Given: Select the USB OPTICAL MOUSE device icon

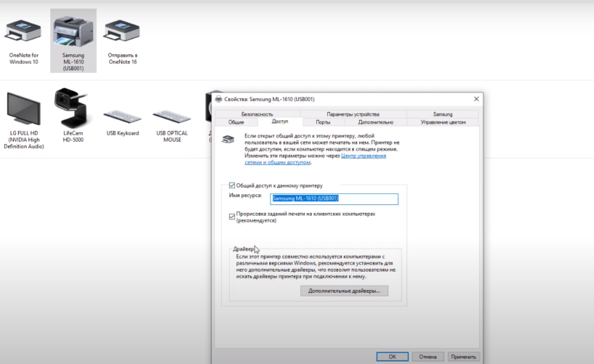Looking at the screenshot, I should (172, 117).
